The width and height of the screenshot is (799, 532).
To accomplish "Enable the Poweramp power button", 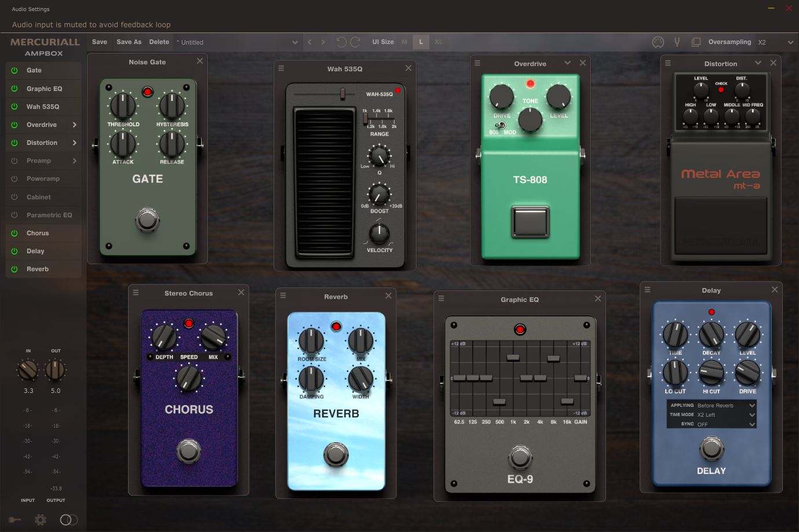I will pyautogui.click(x=14, y=178).
